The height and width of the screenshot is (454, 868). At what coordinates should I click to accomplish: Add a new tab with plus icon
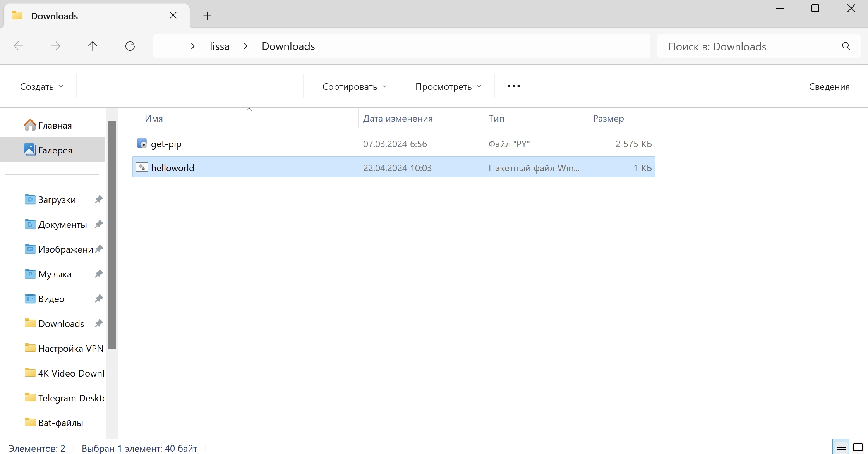207,16
